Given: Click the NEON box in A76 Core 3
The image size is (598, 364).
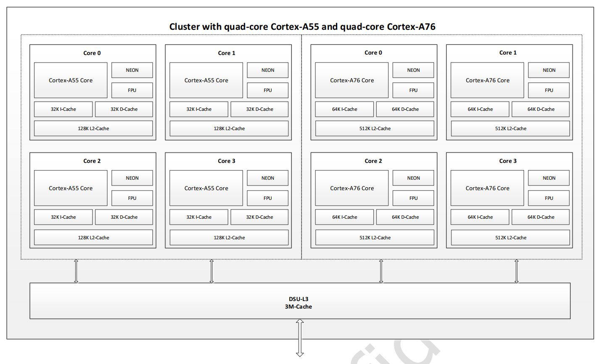Looking at the screenshot, I should point(549,178).
